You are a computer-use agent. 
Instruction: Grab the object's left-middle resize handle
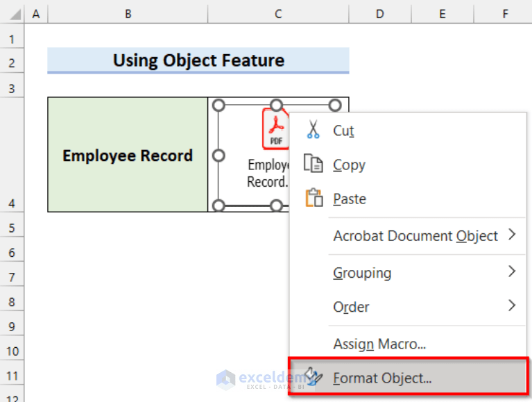(218, 156)
